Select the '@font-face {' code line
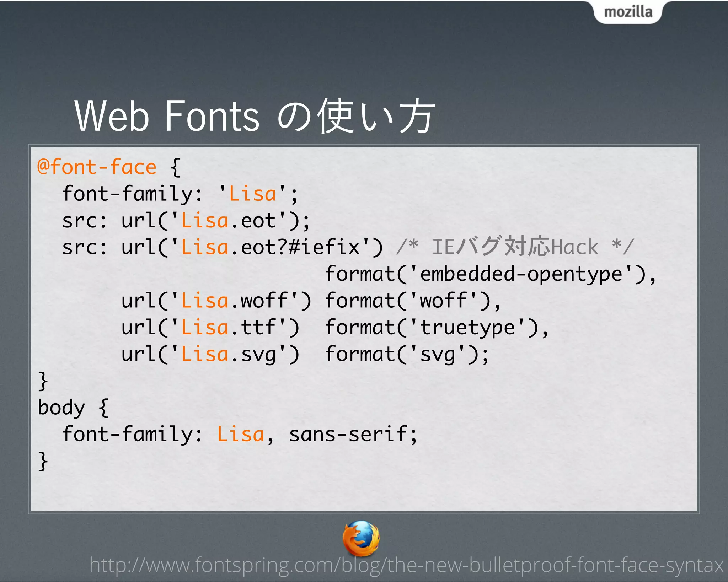This screenshot has height=582, width=728. click(x=109, y=167)
